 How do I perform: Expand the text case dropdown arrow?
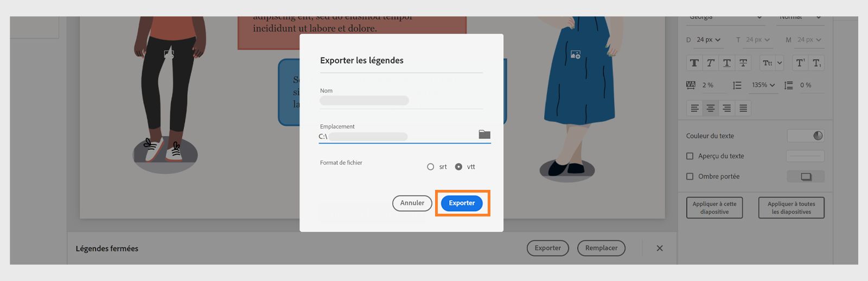(x=780, y=63)
